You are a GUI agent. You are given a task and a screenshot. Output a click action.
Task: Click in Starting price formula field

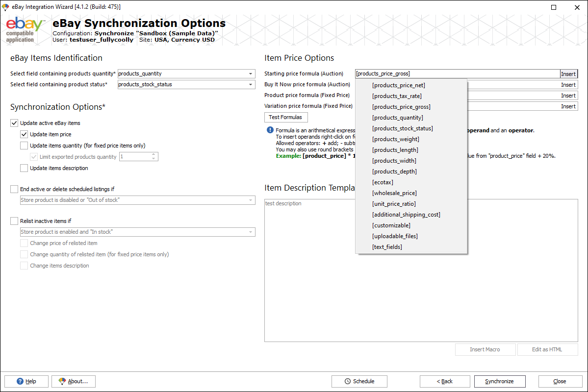point(458,74)
